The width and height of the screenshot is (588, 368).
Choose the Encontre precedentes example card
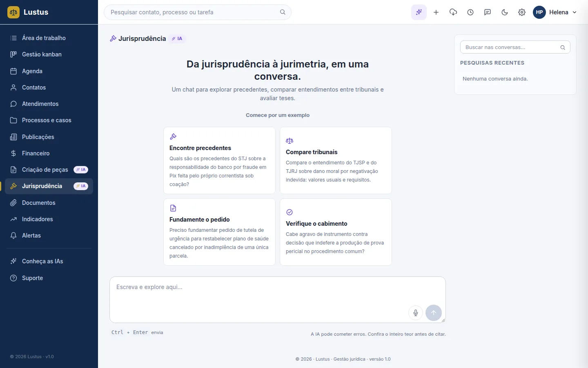point(219,160)
